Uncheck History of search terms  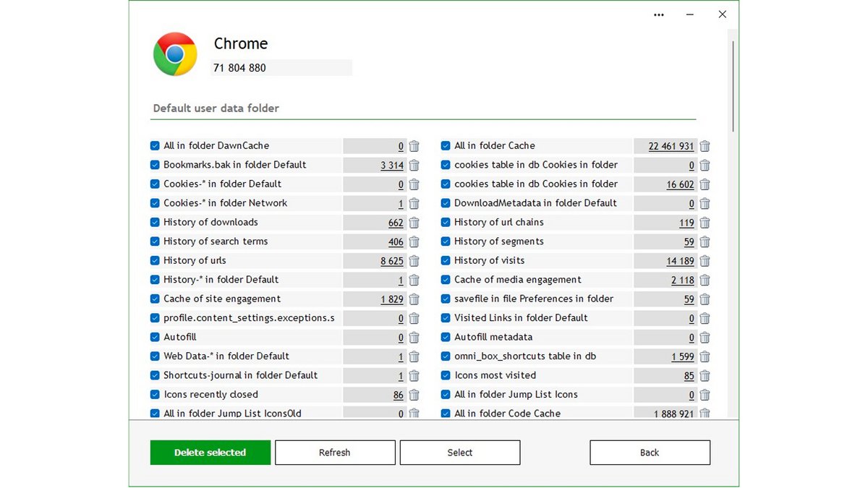[154, 241]
